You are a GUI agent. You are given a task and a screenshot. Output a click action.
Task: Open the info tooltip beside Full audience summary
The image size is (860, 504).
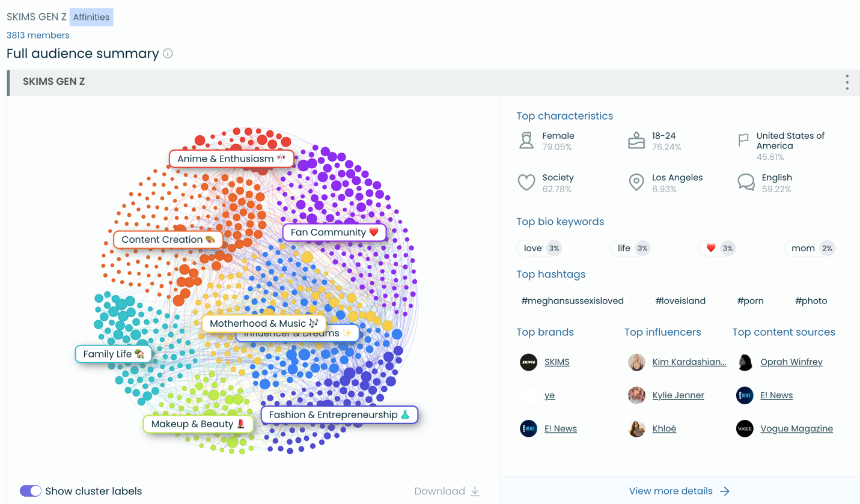169,53
